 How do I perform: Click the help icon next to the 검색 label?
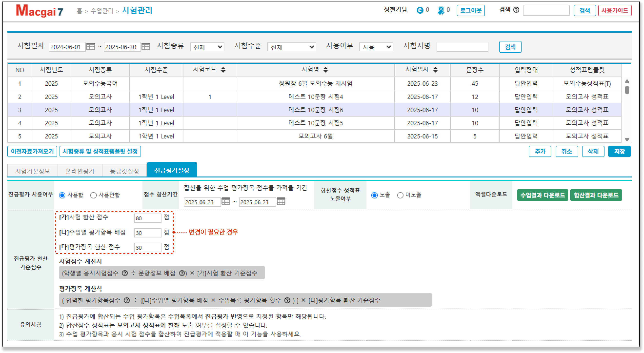(516, 10)
